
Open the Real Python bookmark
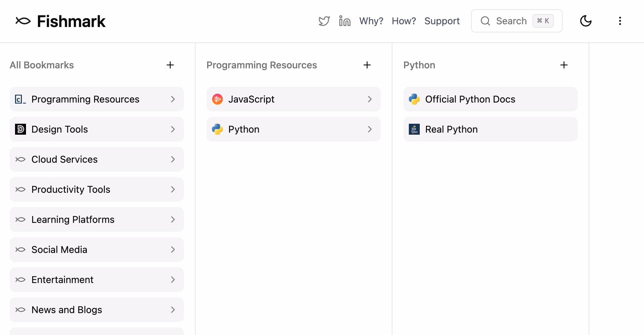(x=451, y=129)
